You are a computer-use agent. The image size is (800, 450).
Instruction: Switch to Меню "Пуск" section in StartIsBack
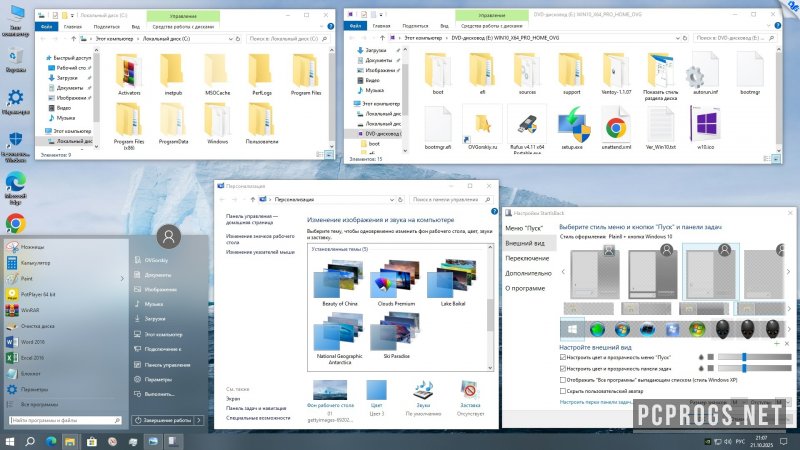click(524, 228)
